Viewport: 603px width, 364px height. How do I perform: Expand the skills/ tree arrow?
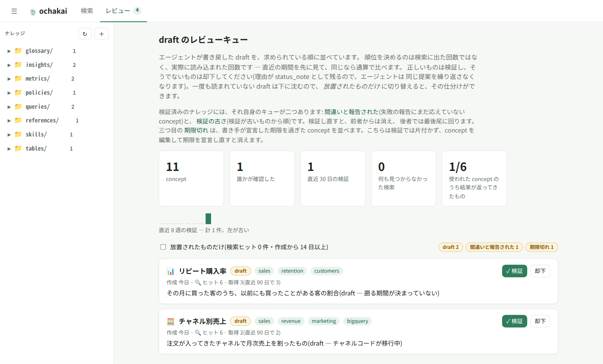coord(9,135)
